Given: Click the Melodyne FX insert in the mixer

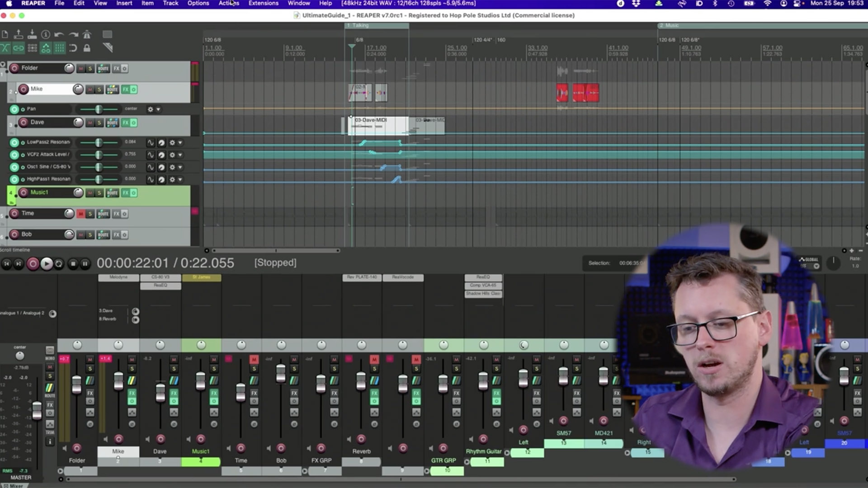Looking at the screenshot, I should point(118,277).
